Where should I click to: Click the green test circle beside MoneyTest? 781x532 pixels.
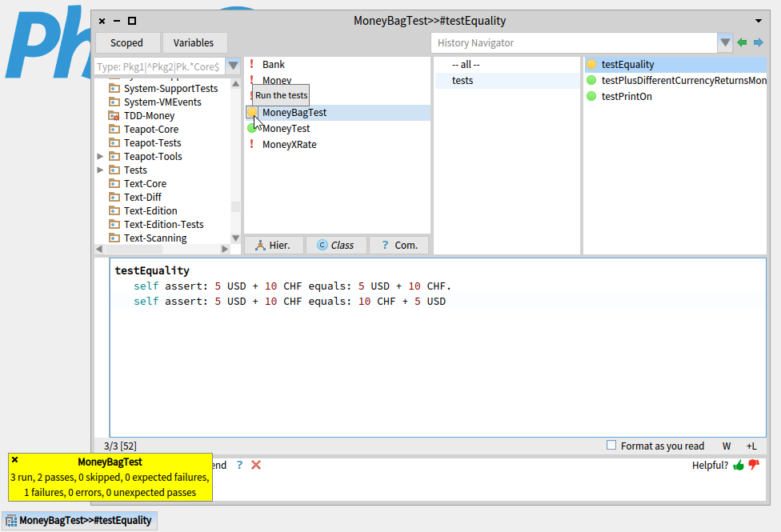coord(252,129)
